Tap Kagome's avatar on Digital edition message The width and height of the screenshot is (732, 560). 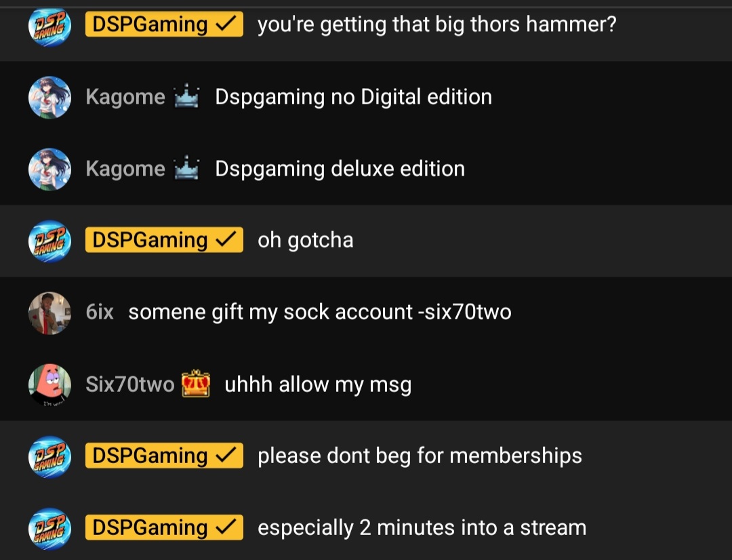coord(49,97)
